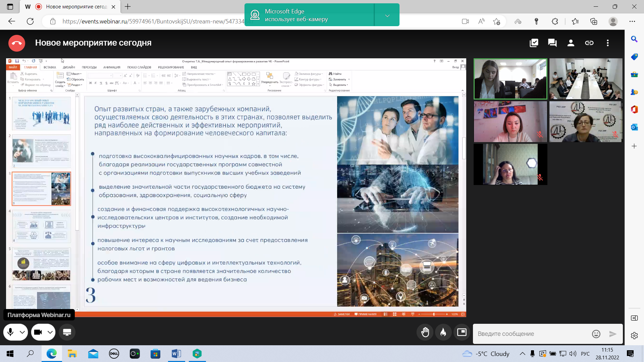
Task: Open the chat messages panel icon
Action: click(x=552, y=43)
